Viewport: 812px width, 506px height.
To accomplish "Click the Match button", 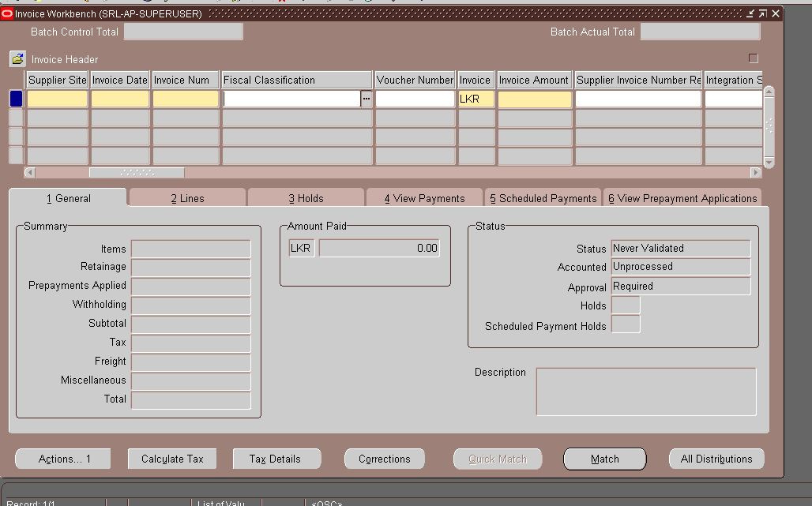I will [605, 459].
